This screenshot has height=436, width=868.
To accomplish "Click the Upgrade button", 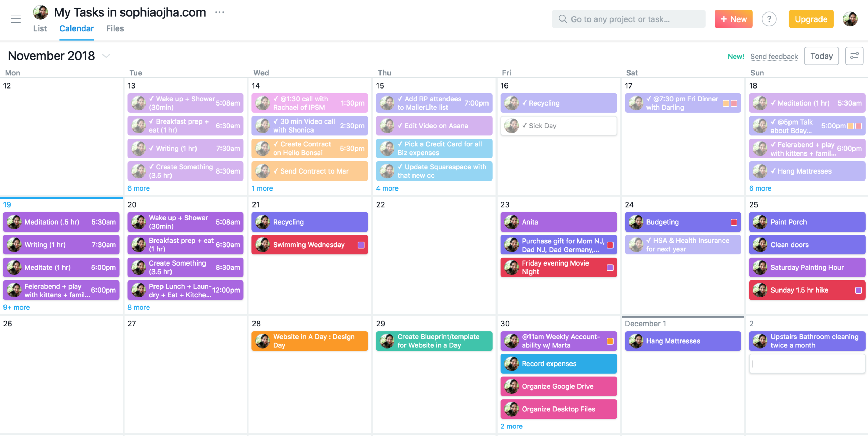I will point(811,19).
